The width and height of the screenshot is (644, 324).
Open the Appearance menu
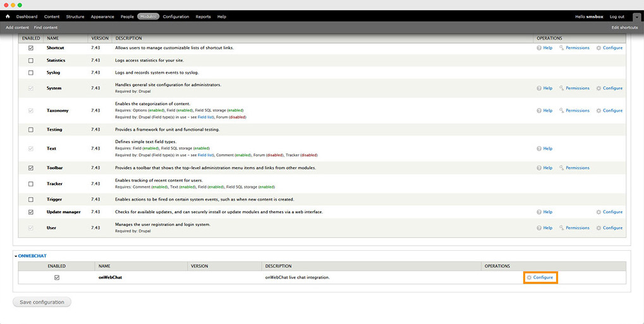pyautogui.click(x=102, y=17)
